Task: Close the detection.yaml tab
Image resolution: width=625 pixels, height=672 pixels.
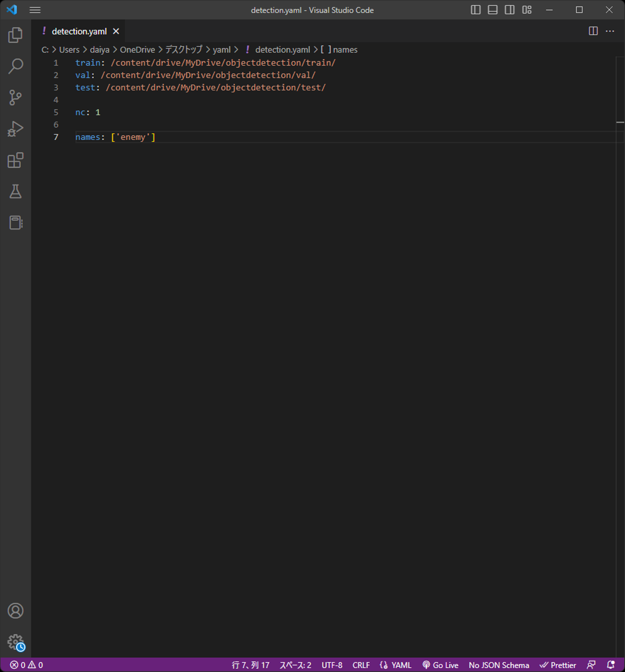Action: 116,32
